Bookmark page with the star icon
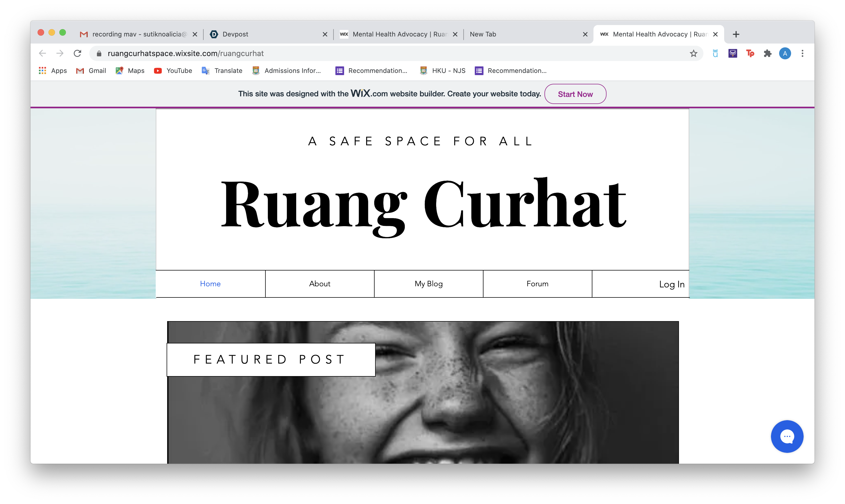The width and height of the screenshot is (845, 504). point(693,54)
